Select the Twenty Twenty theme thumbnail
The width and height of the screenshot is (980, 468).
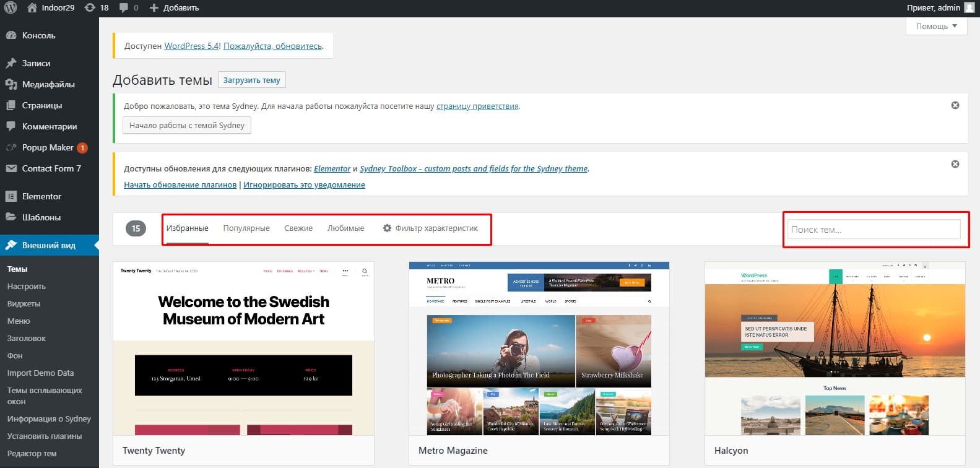(243, 348)
